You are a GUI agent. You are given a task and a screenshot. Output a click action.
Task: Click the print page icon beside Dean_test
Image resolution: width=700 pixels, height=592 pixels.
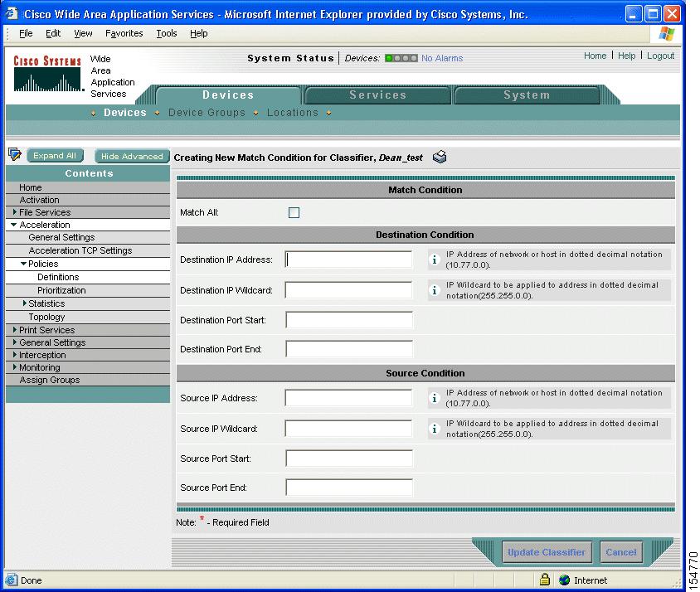coord(440,157)
